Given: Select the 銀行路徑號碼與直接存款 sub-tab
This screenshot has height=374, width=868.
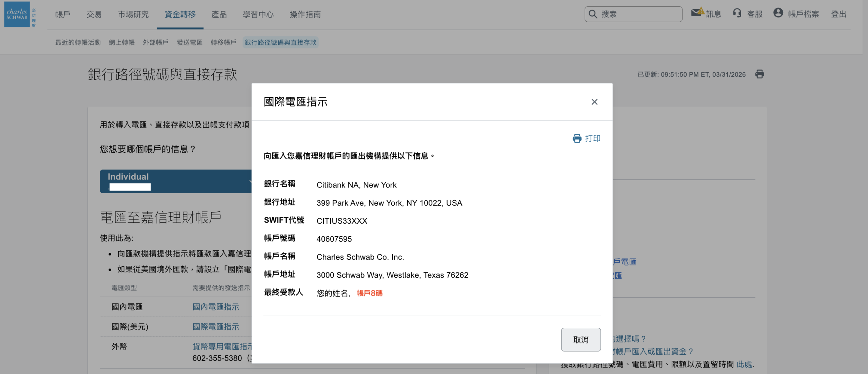Looking at the screenshot, I should point(280,42).
